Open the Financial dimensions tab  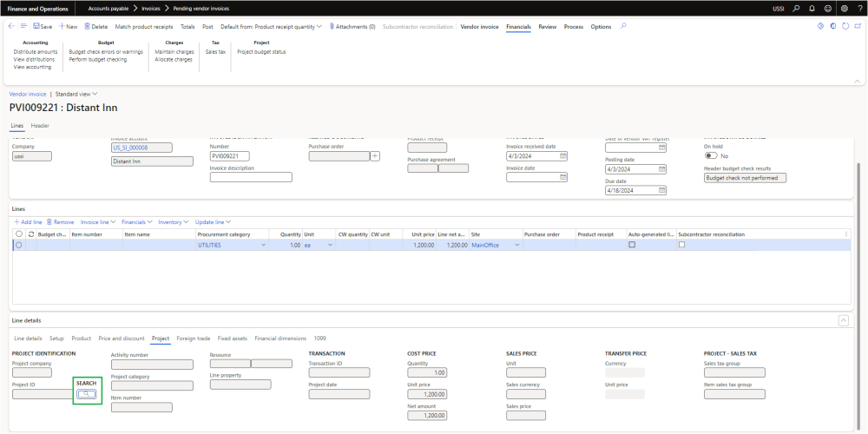279,338
